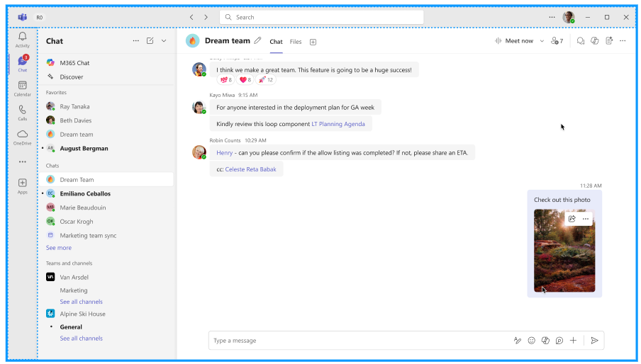This screenshot has width=641, height=364.
Task: Click the rocket reaction with 12
Action: pyautogui.click(x=266, y=80)
